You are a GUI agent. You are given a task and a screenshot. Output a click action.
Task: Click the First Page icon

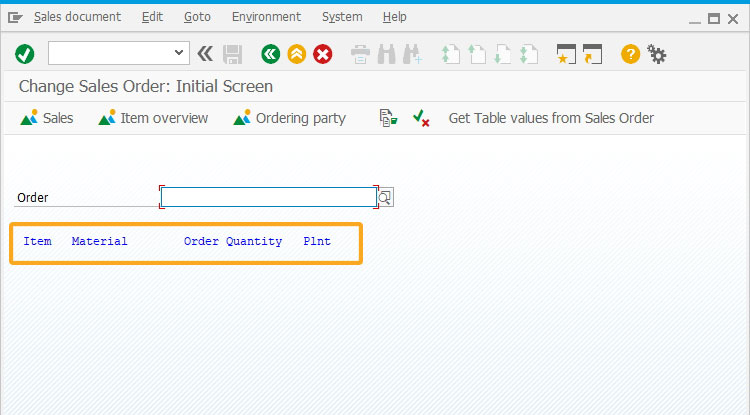tap(451, 55)
